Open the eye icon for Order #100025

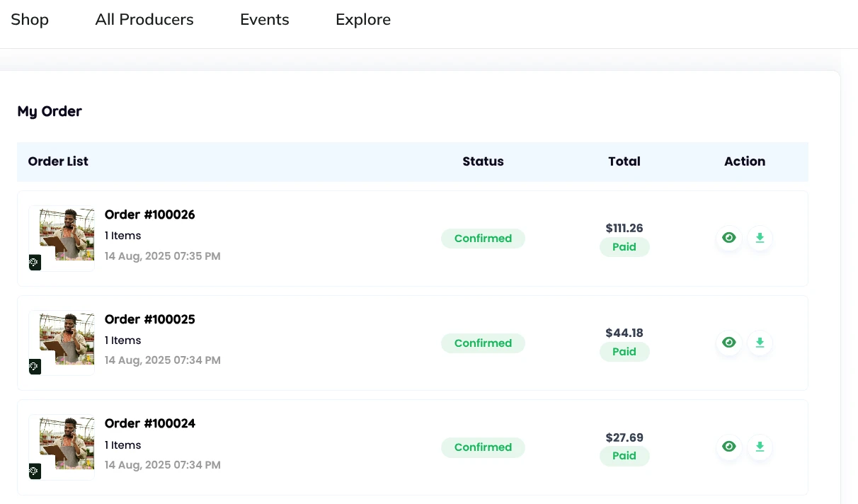point(728,343)
